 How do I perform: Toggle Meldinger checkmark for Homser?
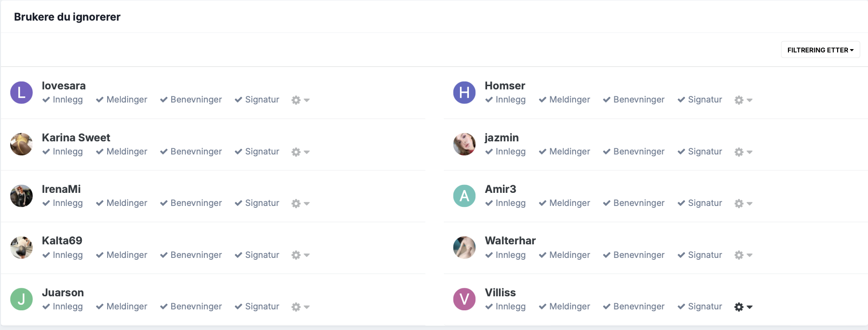click(543, 100)
